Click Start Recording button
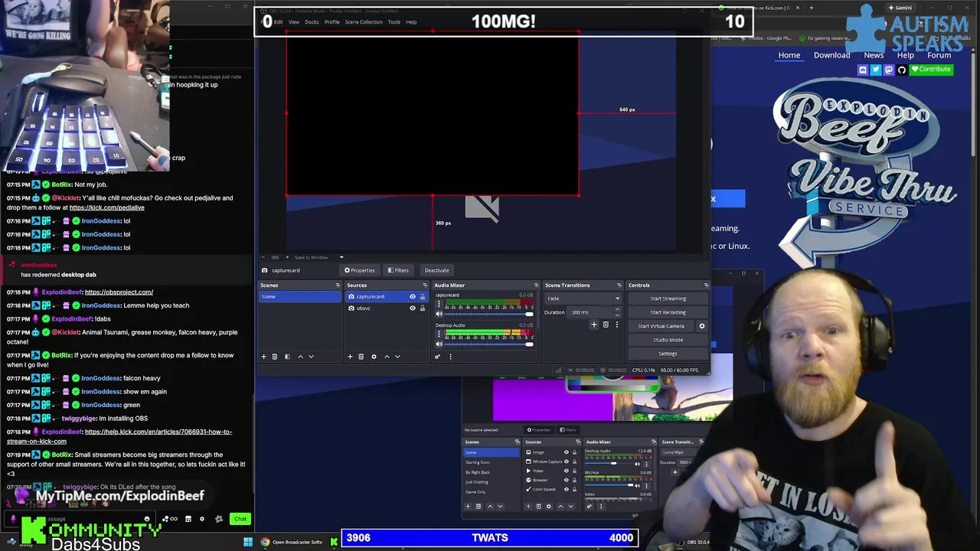Screen dimensions: 980x551 (668, 312)
